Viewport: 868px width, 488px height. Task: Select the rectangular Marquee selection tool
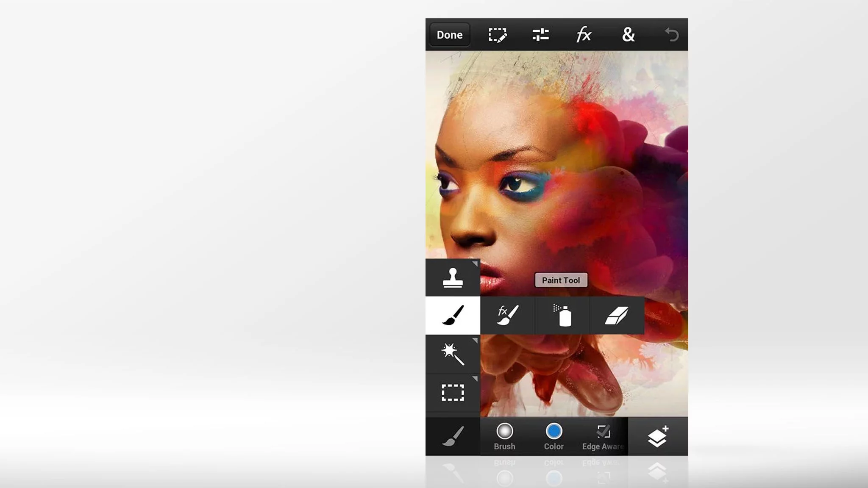tap(453, 394)
